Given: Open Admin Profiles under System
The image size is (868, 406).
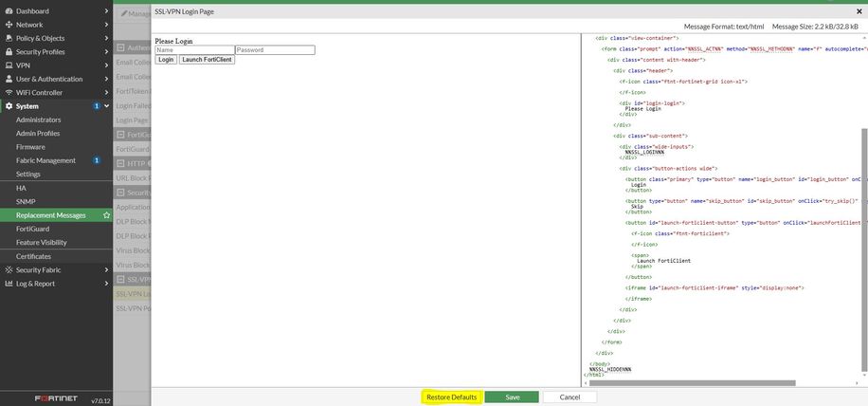Looking at the screenshot, I should click(38, 134).
